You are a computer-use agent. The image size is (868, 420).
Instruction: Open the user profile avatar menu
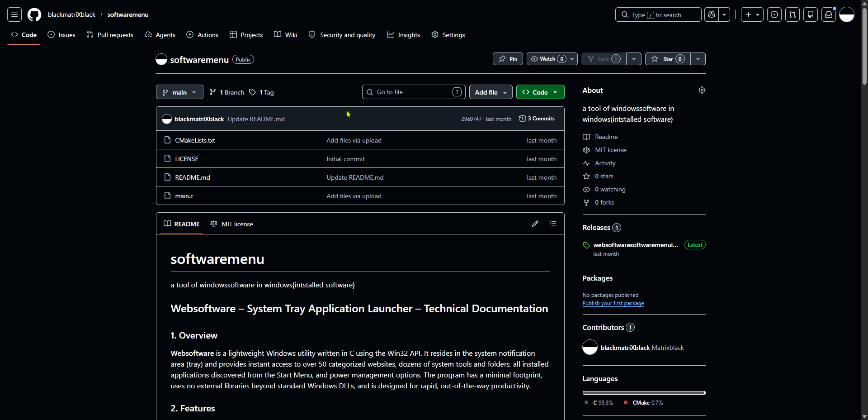(x=847, y=14)
